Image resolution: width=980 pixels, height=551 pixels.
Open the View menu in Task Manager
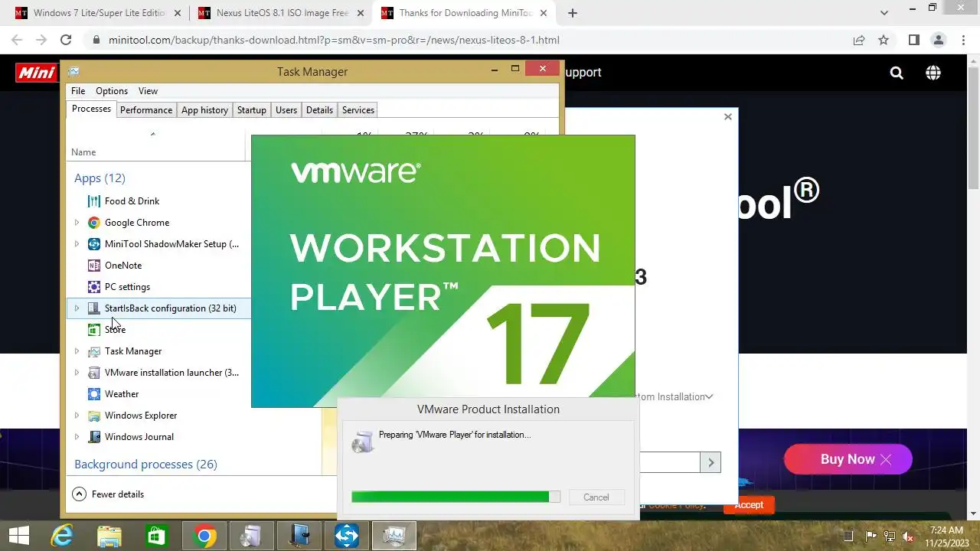click(148, 91)
